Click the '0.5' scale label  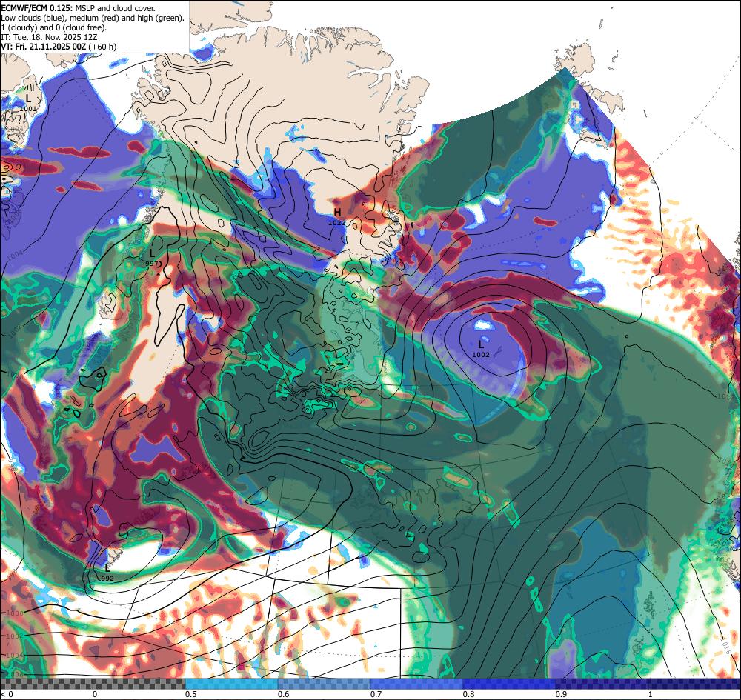(191, 694)
